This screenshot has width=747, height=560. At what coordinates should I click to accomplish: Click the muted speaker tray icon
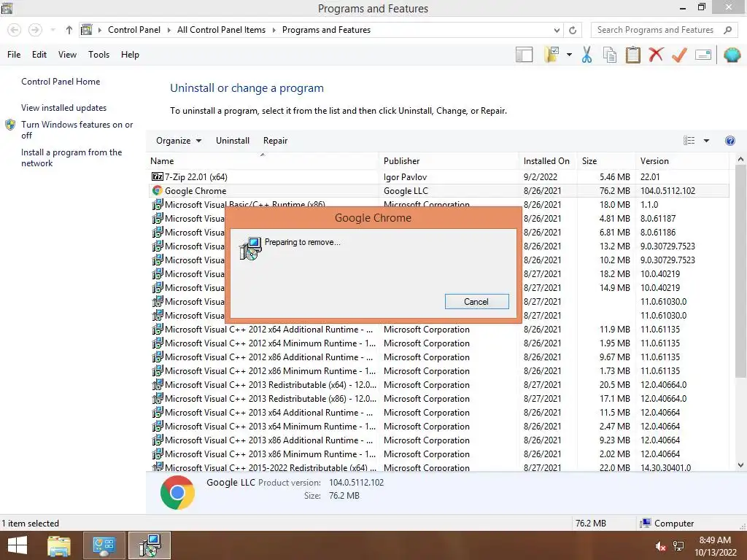pyautogui.click(x=660, y=546)
